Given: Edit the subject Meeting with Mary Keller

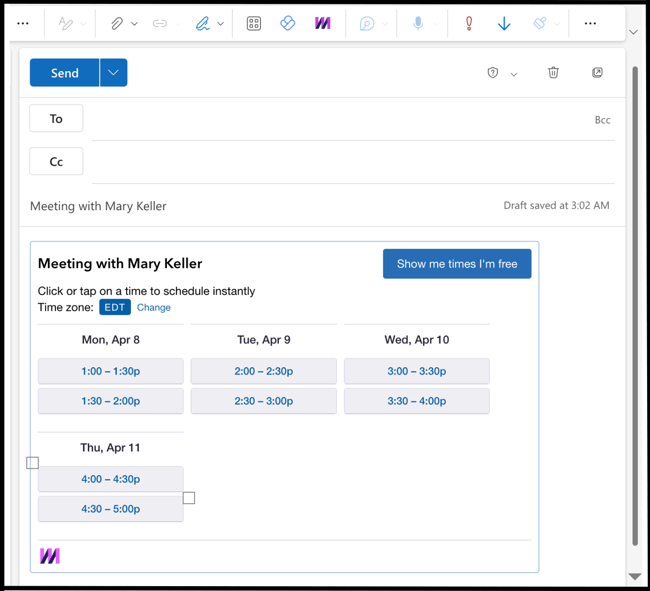Looking at the screenshot, I should pos(98,206).
